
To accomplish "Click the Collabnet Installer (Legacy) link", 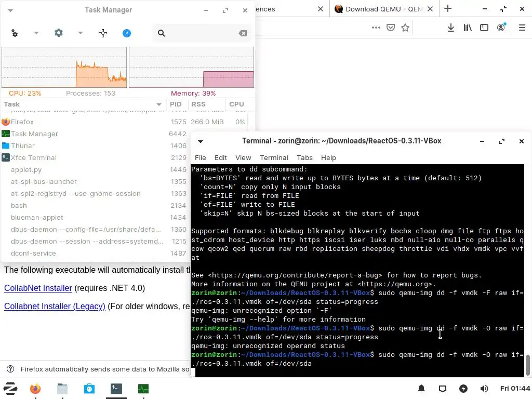I will pos(55,307).
